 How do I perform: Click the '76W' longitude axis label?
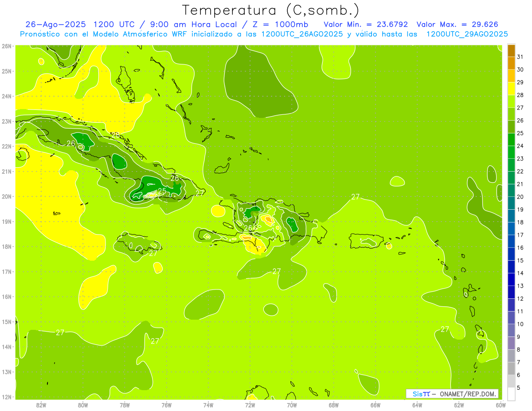(x=167, y=405)
